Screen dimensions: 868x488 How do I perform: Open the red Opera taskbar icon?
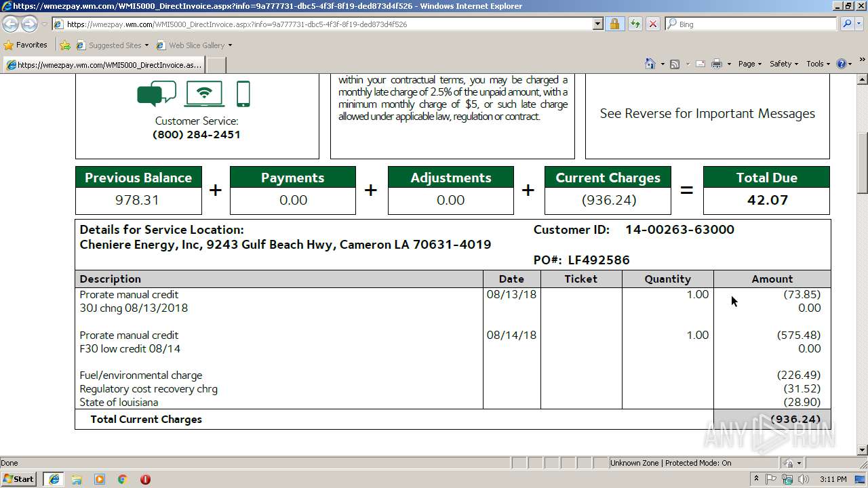pyautogui.click(x=145, y=479)
